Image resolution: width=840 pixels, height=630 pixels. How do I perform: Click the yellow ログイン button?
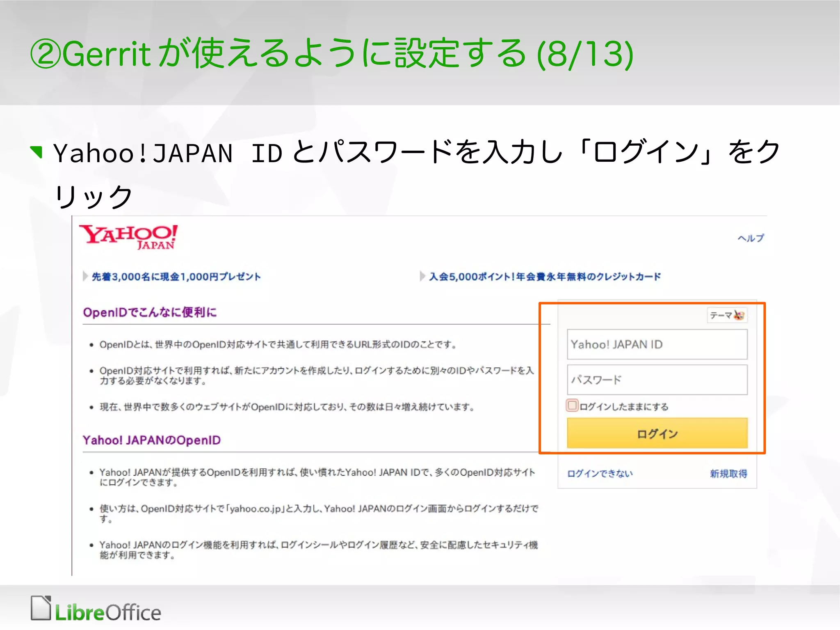click(657, 433)
